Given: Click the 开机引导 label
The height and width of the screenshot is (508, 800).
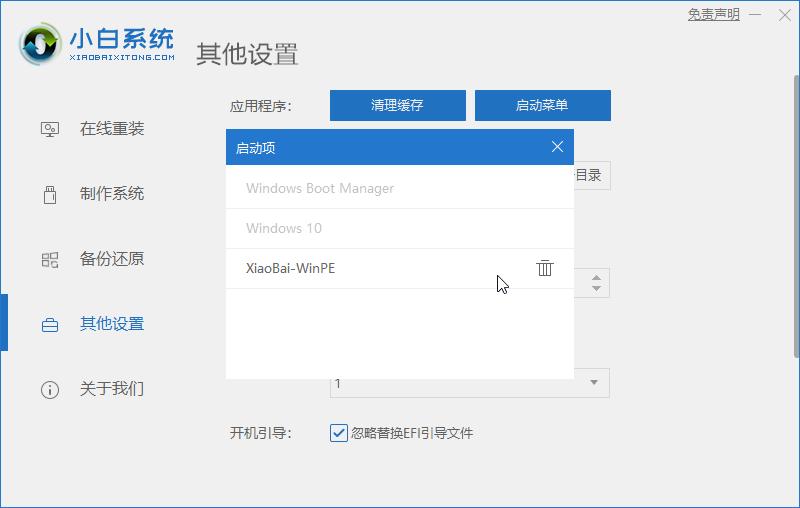Looking at the screenshot, I should pos(261,433).
